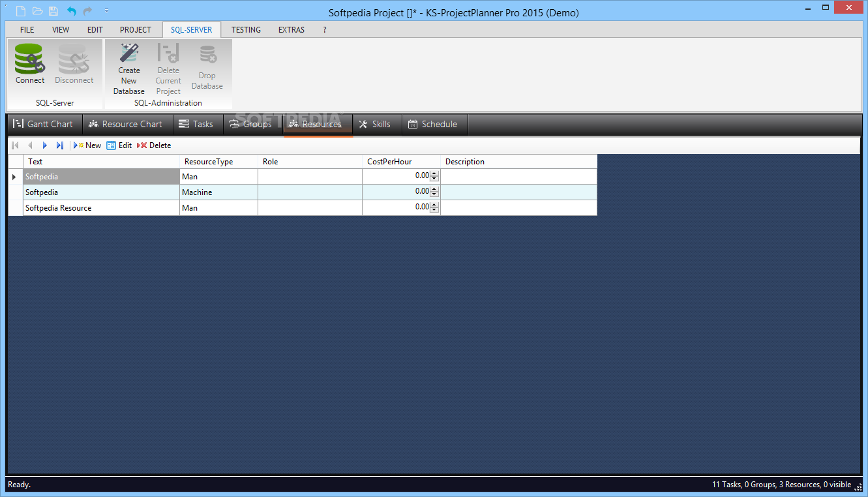
Task: Click ResourceType Man in Softpedia Resource row
Action: [218, 208]
